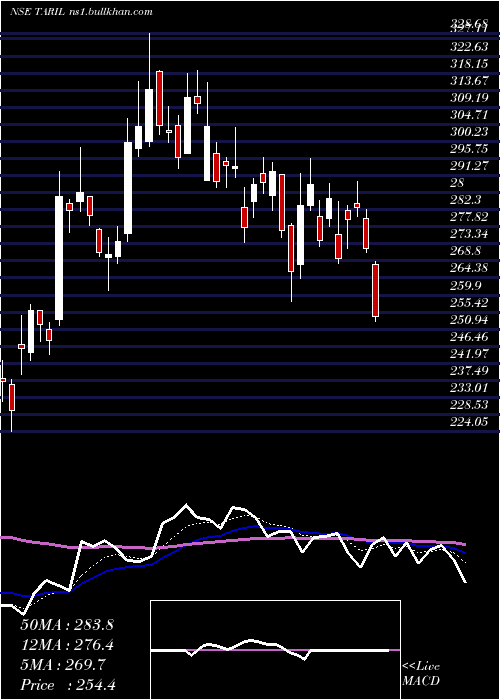
Task: Click the last large red candlestick
Action: (375, 290)
